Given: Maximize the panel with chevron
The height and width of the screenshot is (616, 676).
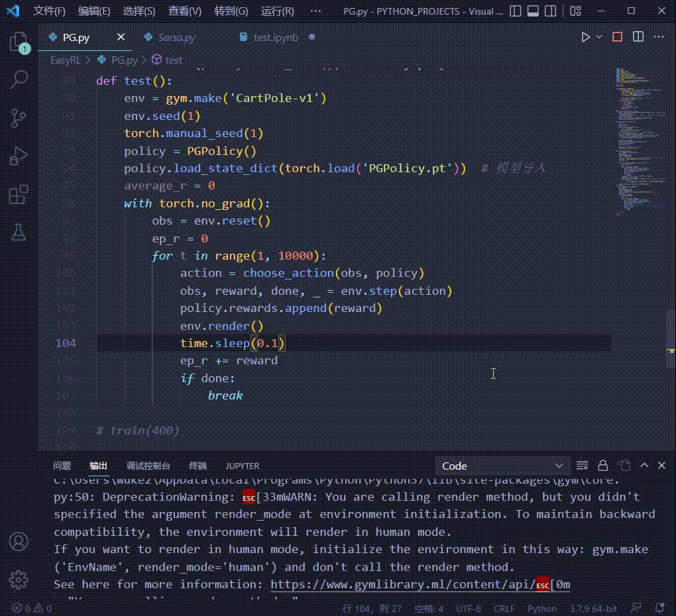Looking at the screenshot, I should click(x=644, y=465).
